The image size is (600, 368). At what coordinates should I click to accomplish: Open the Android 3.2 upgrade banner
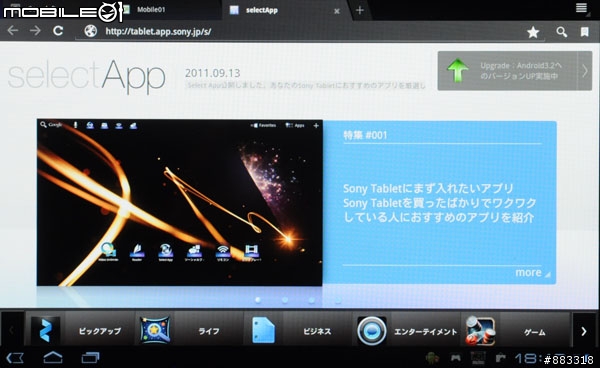pyautogui.click(x=515, y=71)
